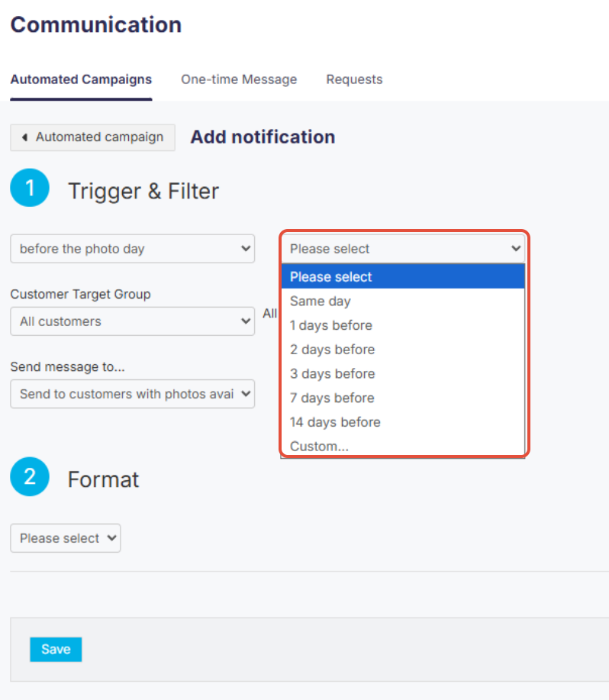Select '1 days before' option
Screen dimensions: 609x700
tap(331, 325)
